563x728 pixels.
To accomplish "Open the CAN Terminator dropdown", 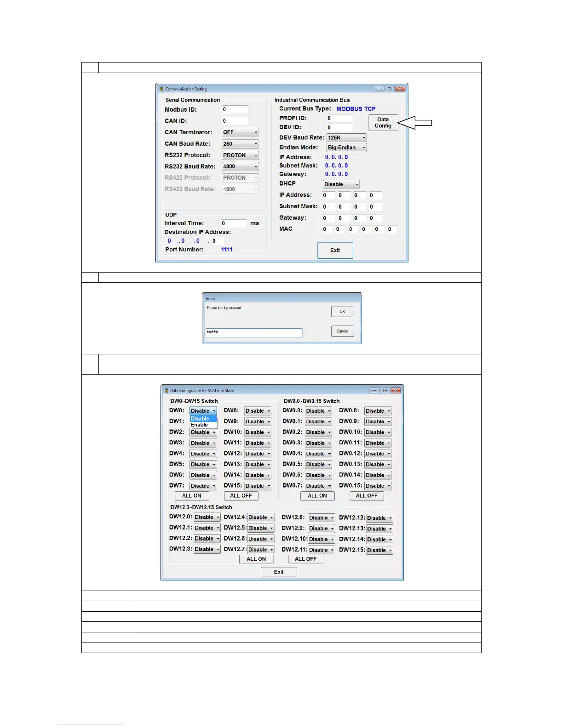I will (240, 132).
